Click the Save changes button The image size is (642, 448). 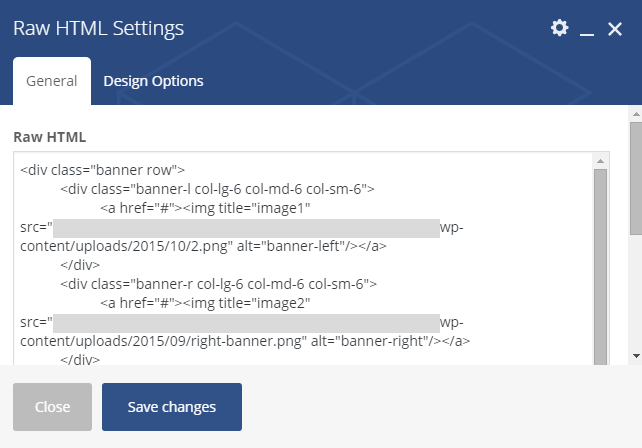(x=172, y=407)
